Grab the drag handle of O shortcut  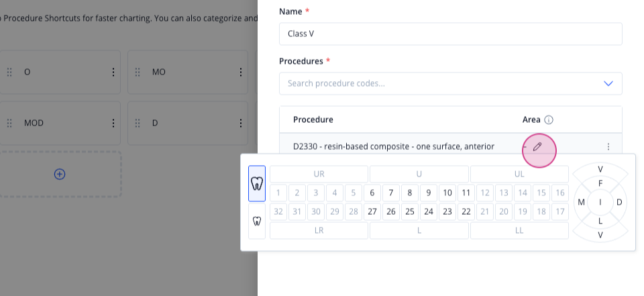click(x=9, y=72)
